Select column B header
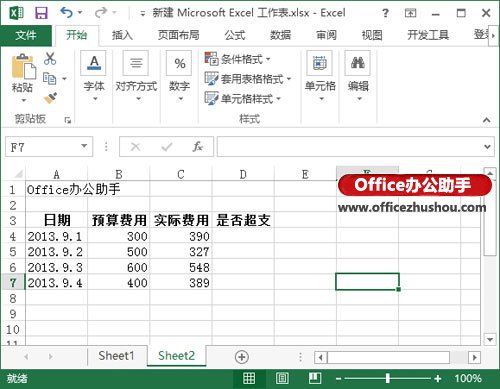This screenshot has width=500, height=389. (119, 174)
